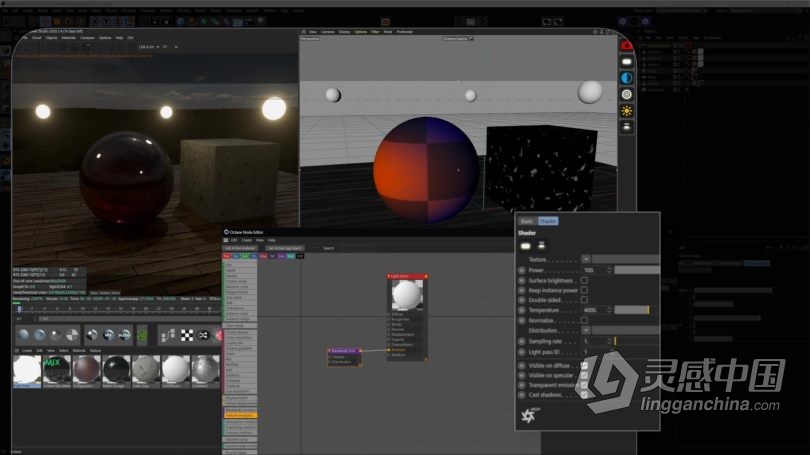
Task: Click the white rectangle light icon in side toolbar
Action: 627,62
